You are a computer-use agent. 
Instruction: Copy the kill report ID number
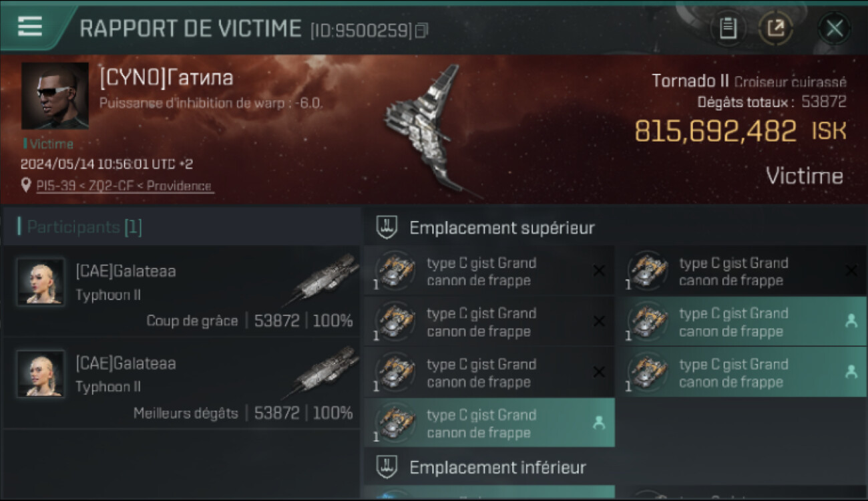(x=421, y=30)
